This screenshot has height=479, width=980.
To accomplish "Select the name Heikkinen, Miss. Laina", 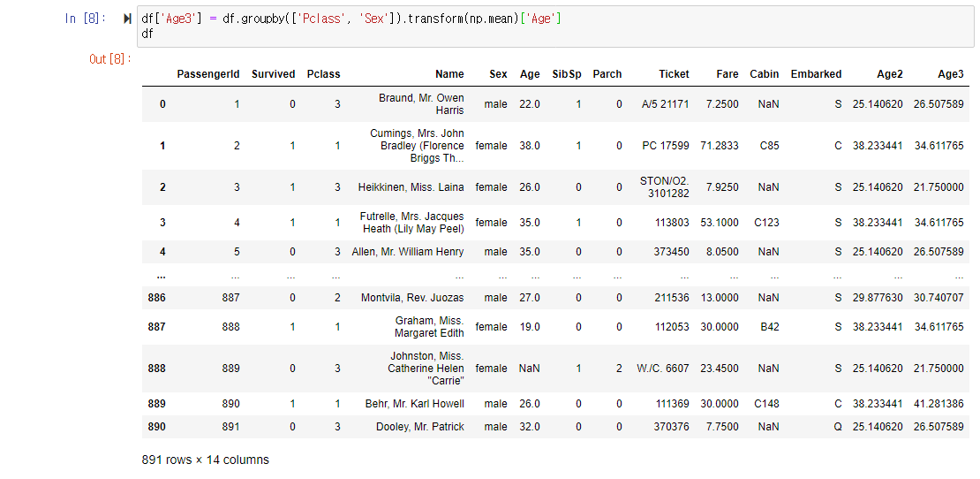I will coord(411,187).
